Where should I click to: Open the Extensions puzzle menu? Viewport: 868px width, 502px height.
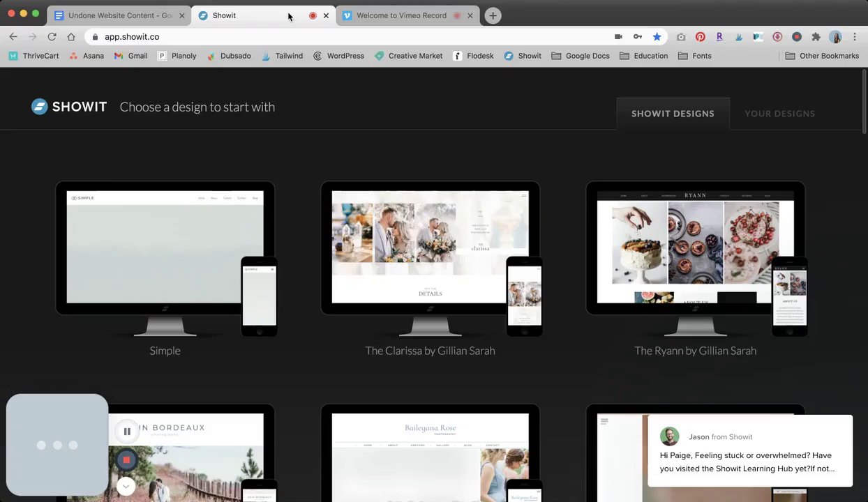816,37
